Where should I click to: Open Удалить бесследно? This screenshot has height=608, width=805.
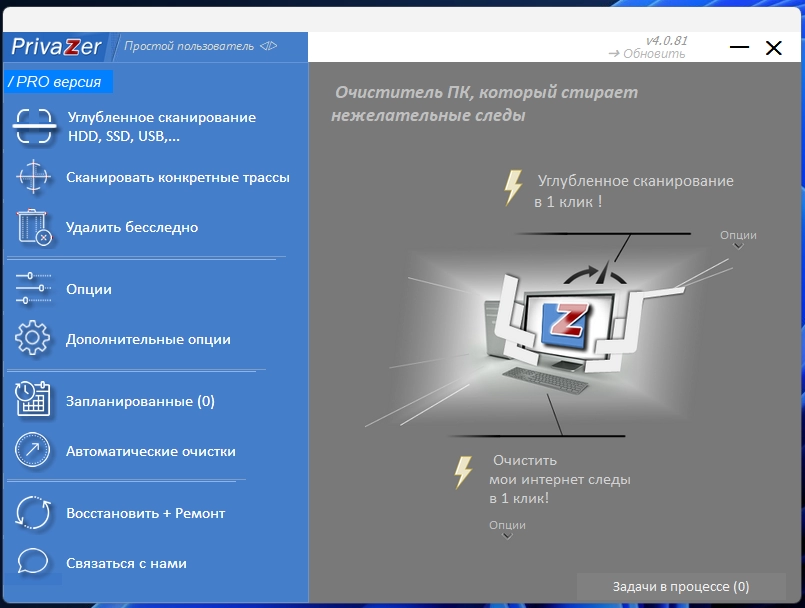point(132,227)
